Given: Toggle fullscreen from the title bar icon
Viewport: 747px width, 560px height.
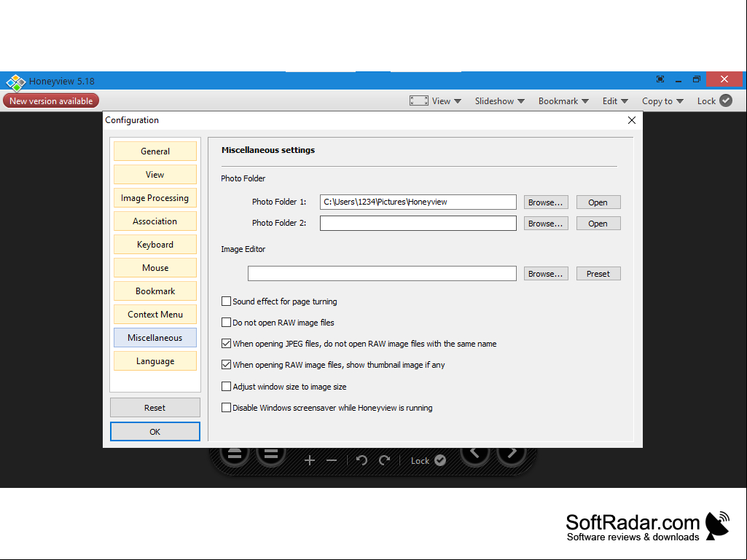Looking at the screenshot, I should (x=660, y=79).
